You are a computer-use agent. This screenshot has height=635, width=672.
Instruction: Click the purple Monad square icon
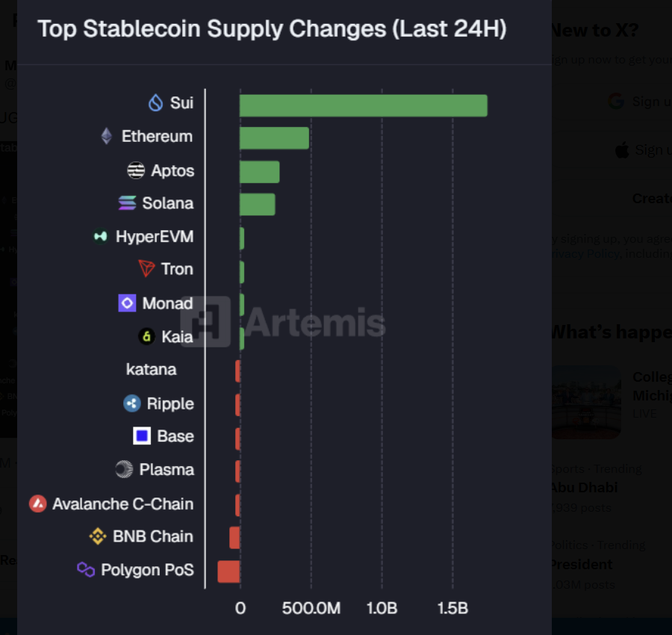127,303
